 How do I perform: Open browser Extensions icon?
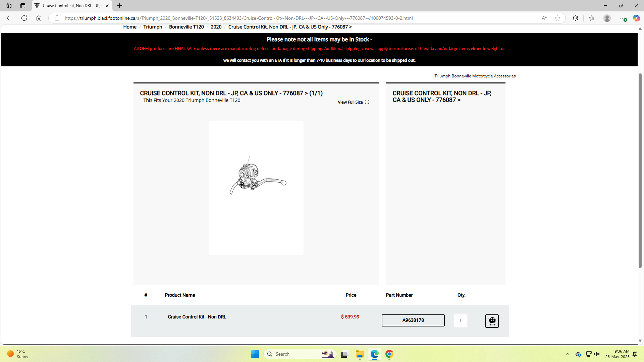pos(575,18)
